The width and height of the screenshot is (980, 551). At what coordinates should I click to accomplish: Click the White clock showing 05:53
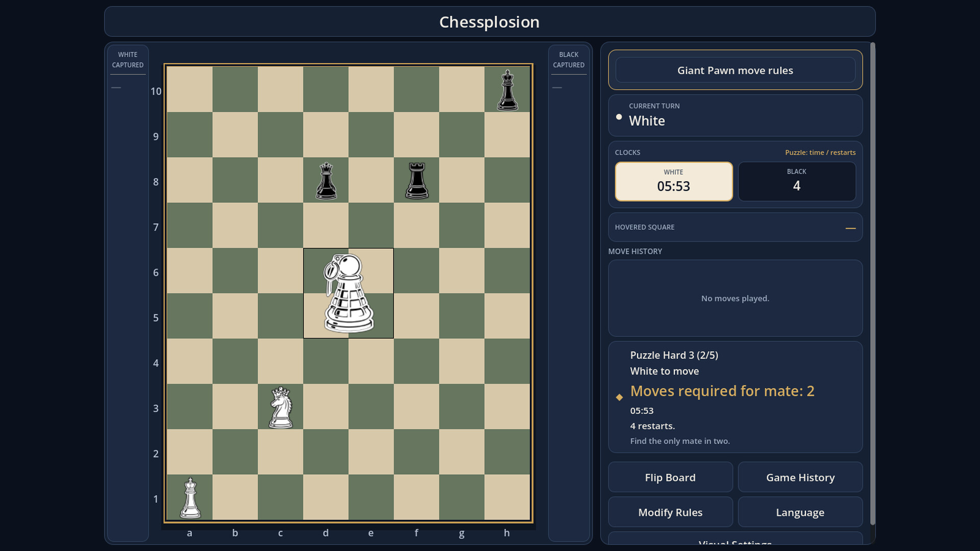(x=674, y=182)
